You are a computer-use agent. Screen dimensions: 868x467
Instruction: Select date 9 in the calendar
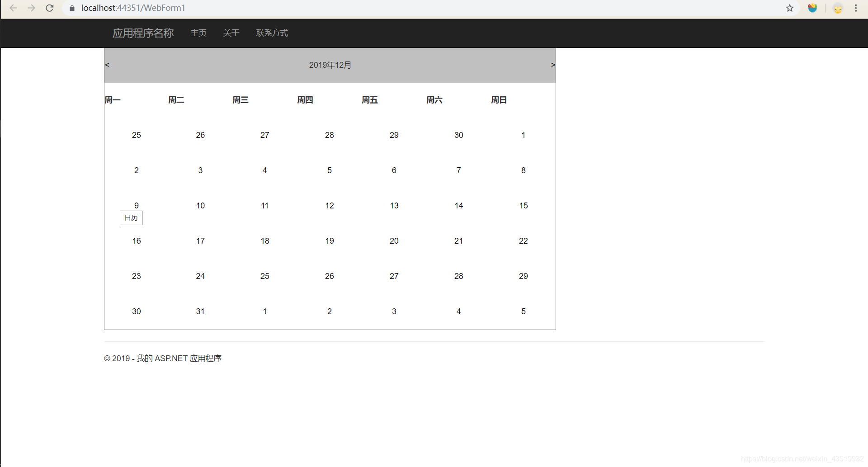point(137,206)
